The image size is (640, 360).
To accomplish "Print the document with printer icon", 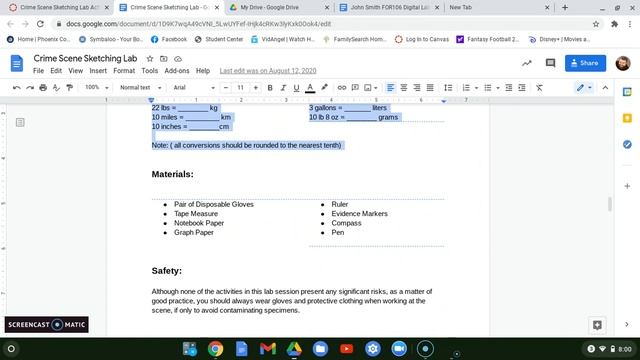I will coord(43,88).
